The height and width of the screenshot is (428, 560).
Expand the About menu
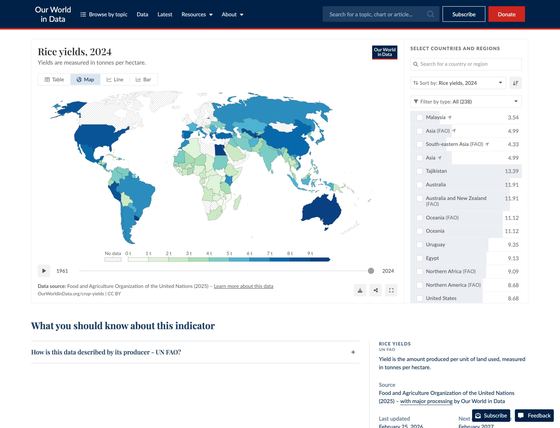pos(232,14)
